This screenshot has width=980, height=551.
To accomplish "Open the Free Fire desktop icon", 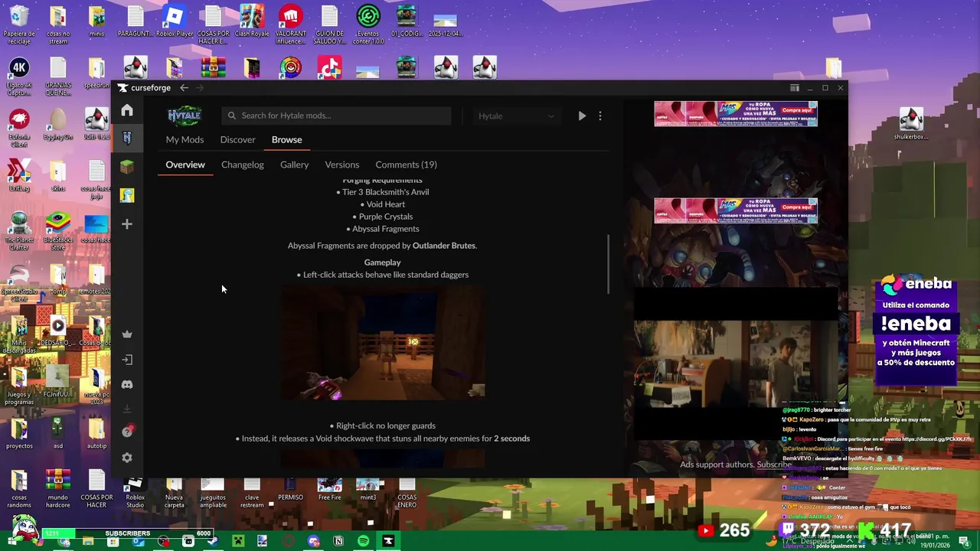I will pos(330,488).
